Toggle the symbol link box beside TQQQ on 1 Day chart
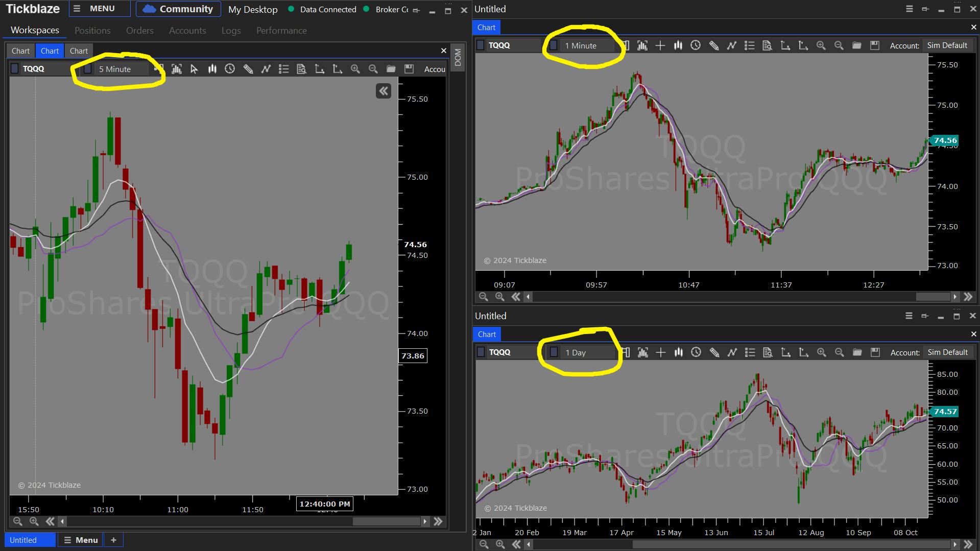Image resolution: width=980 pixels, height=551 pixels. coord(481,352)
